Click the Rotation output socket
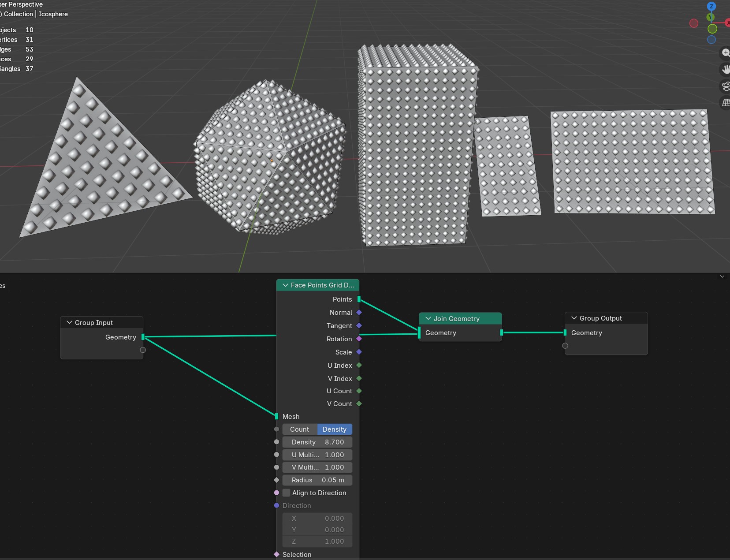The width and height of the screenshot is (730, 560). [359, 339]
